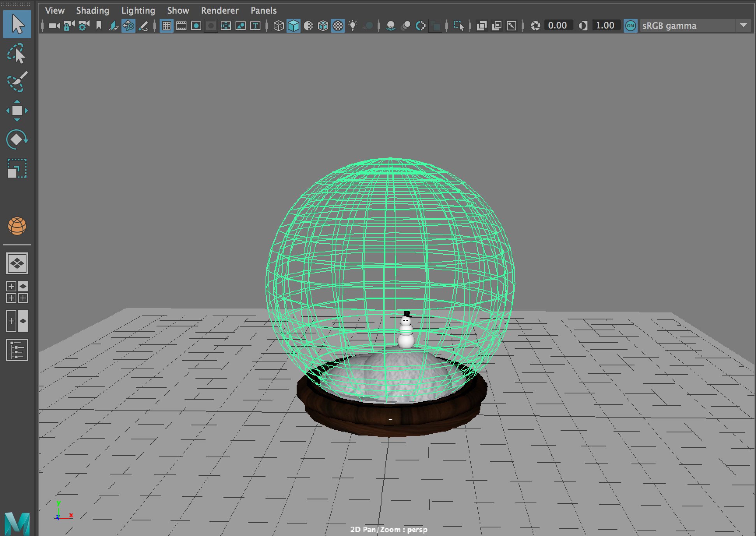756x536 pixels.
Task: Toggle Depth of Field icon
Action: (435, 26)
